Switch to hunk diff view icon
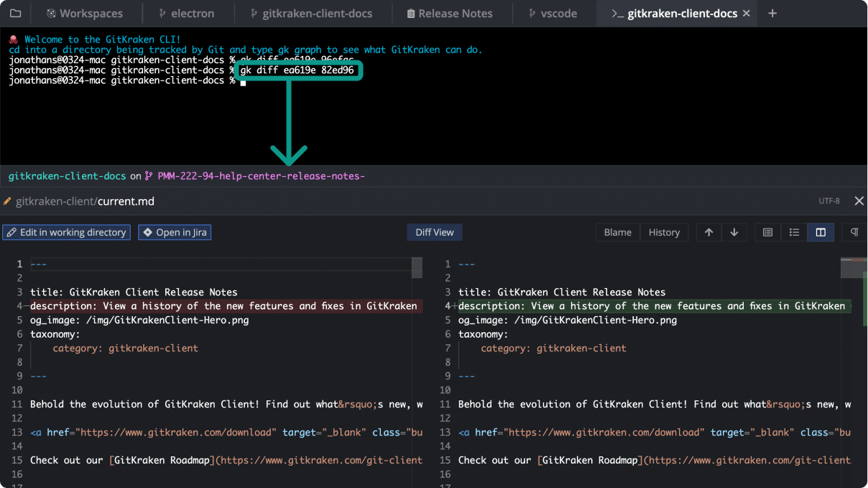The height and width of the screenshot is (488, 868). point(767,232)
